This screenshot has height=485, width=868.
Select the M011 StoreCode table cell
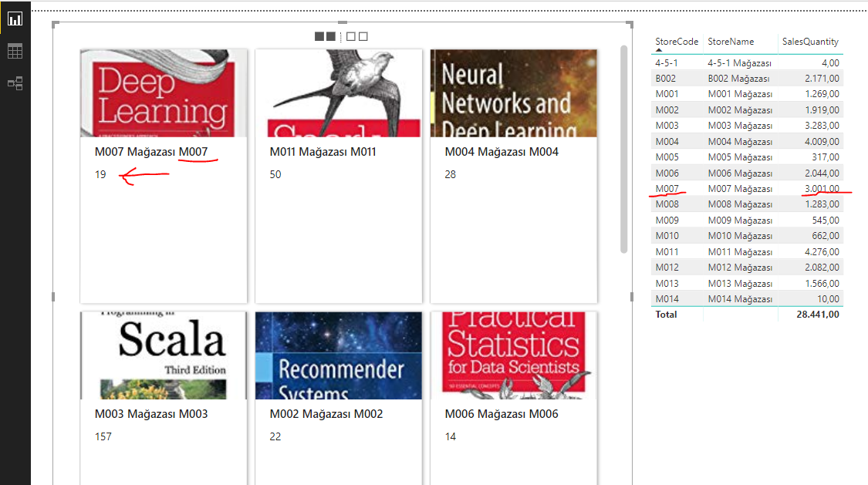pyautogui.click(x=667, y=251)
